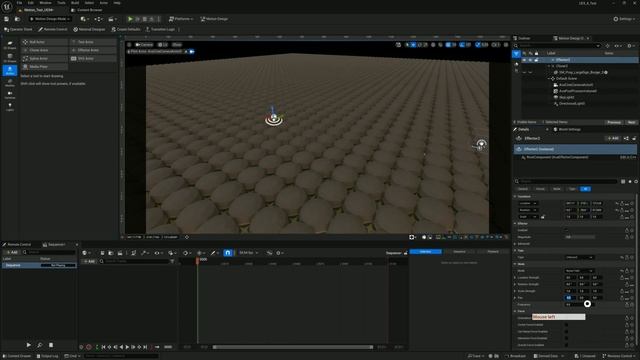Toggle the blue magnet snapping icon in sequencer
Image resolution: width=640 pixels, height=360 pixels.
[228, 253]
